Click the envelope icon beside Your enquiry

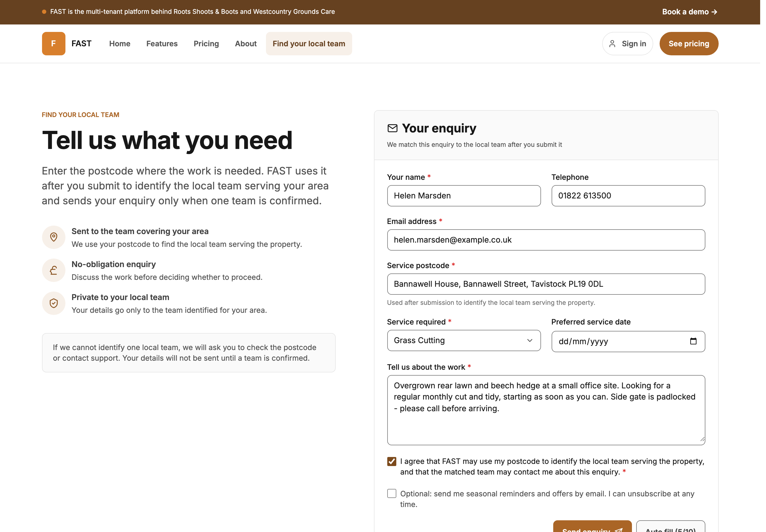392,128
